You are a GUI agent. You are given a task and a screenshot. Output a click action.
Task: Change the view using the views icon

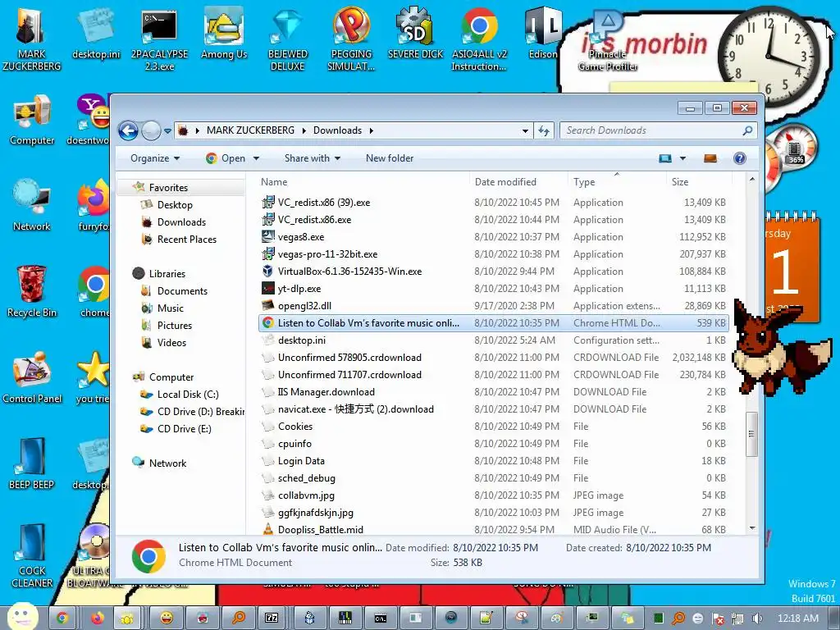665,158
